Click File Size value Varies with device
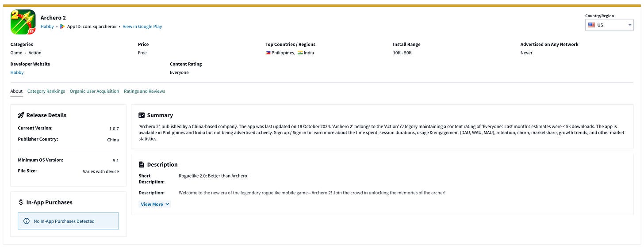 pos(101,171)
